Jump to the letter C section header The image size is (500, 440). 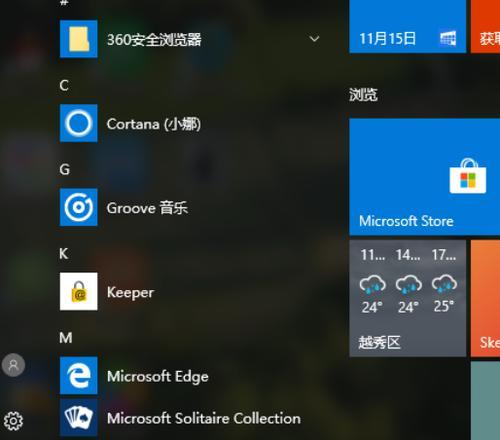click(x=64, y=86)
